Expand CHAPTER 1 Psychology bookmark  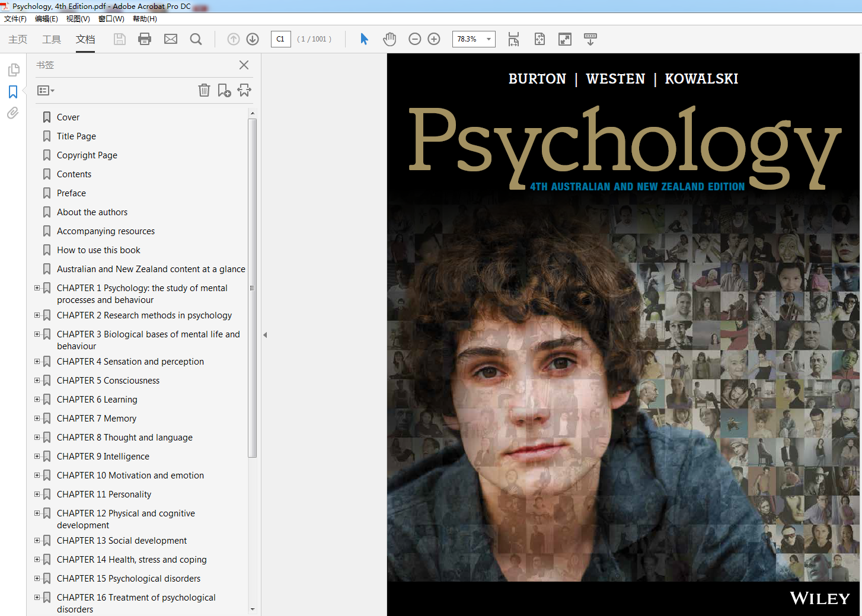click(x=37, y=288)
